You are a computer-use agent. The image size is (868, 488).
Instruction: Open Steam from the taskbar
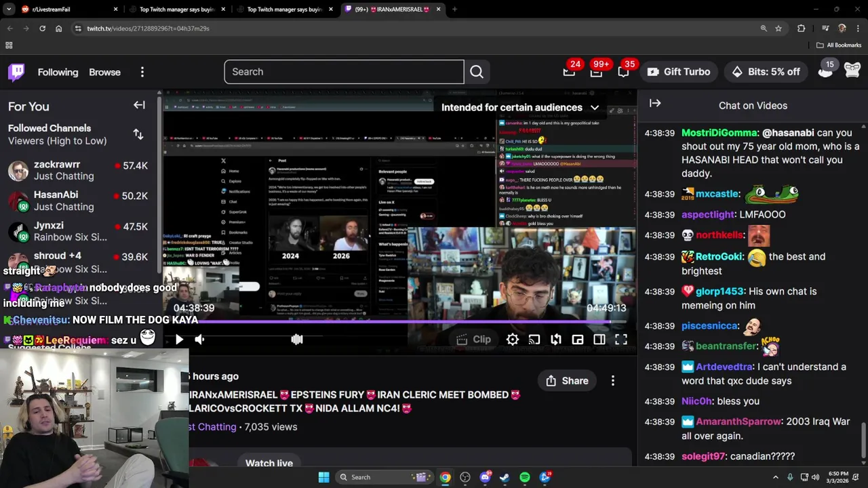click(505, 477)
